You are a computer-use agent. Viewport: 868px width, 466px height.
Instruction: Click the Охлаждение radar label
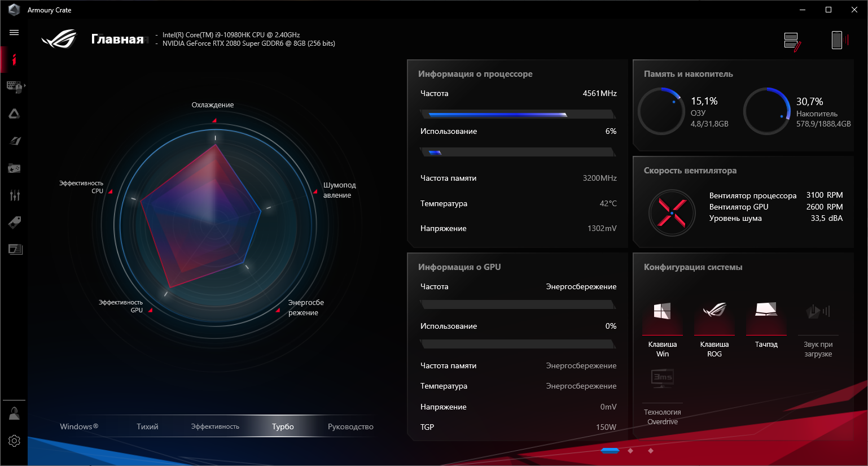[212, 105]
